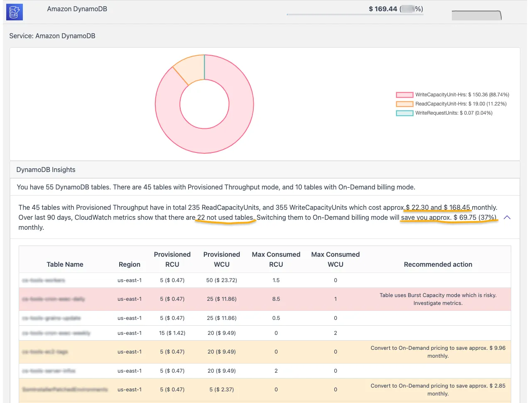
Task: Click the ReadCapacityUnit-Hrs orange legend swatch
Action: tap(405, 104)
